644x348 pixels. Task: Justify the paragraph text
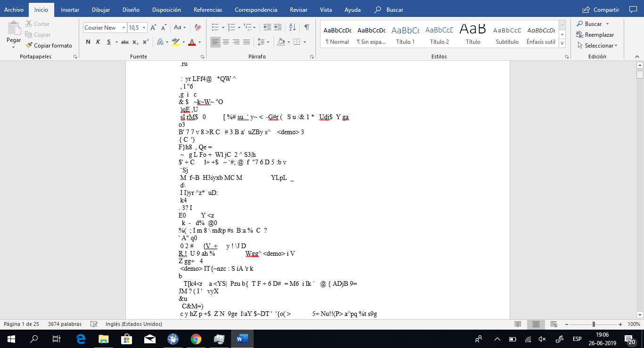[x=247, y=42]
